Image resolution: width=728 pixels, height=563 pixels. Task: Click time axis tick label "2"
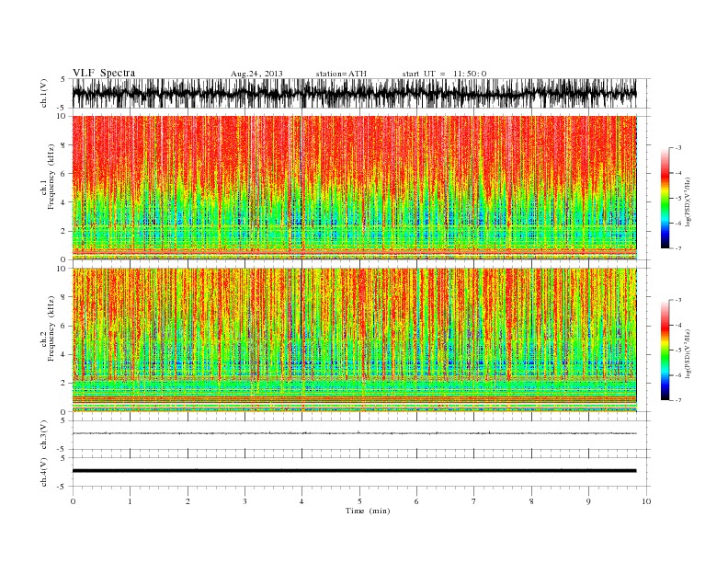(x=188, y=501)
